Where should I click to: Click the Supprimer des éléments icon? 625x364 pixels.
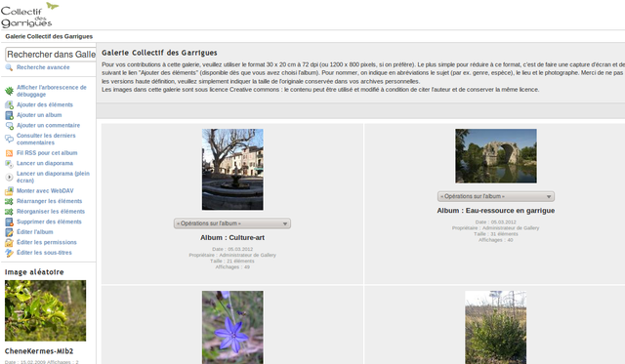pos(9,222)
